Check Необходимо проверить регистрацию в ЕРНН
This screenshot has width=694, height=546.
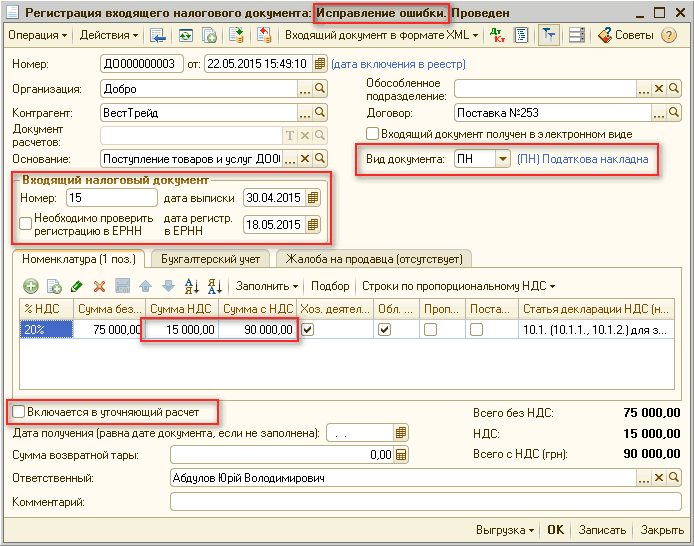25,224
